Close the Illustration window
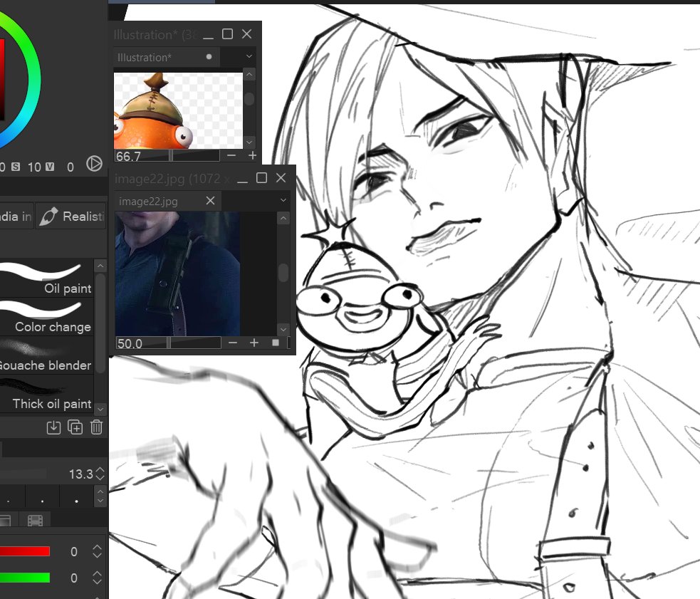 click(247, 34)
